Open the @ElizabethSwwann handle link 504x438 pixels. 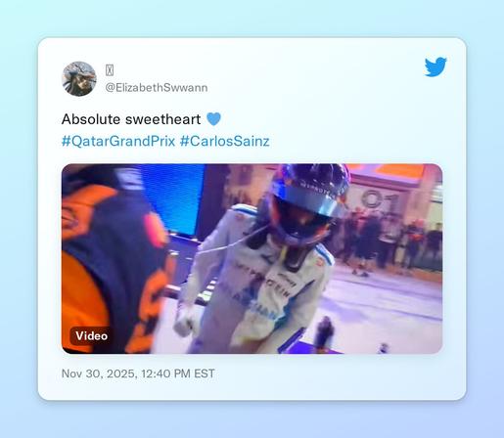click(x=157, y=88)
